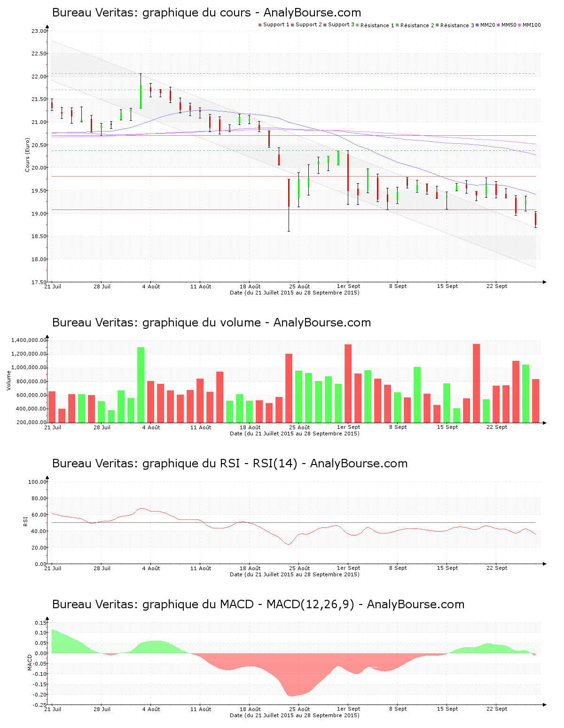
Task: Click the 23.00 price axis value
Action: click(39, 31)
